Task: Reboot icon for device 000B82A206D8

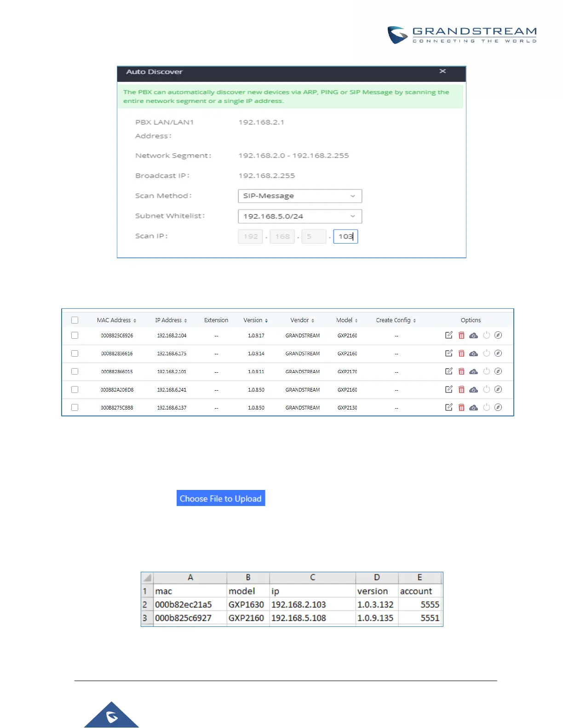Action: 486,389
